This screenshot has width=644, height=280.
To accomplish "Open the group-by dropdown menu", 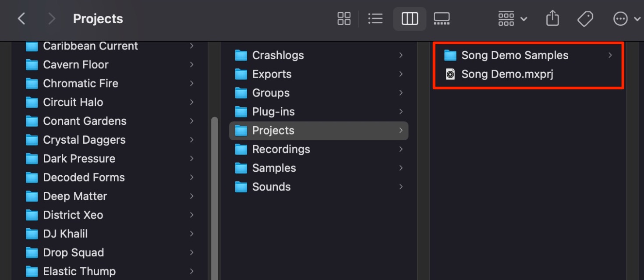I will pyautogui.click(x=513, y=19).
